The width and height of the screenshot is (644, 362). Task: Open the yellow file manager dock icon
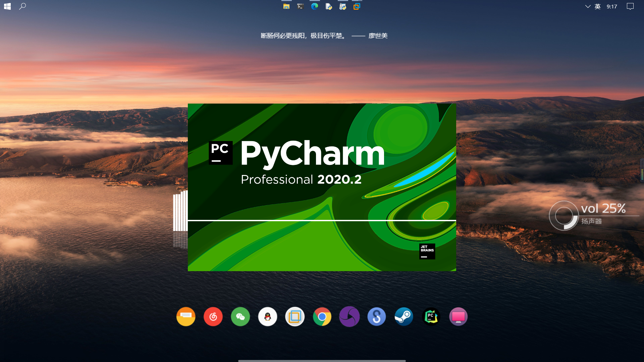pyautogui.click(x=186, y=316)
